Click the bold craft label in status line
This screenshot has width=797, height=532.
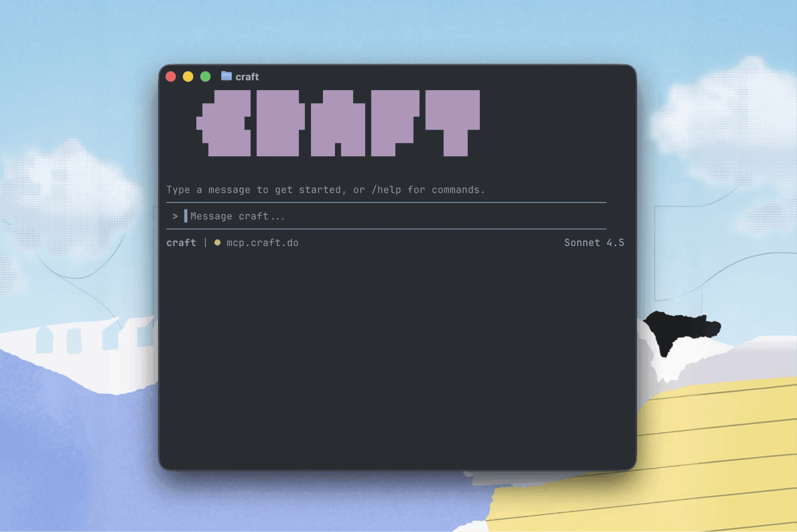(181, 242)
